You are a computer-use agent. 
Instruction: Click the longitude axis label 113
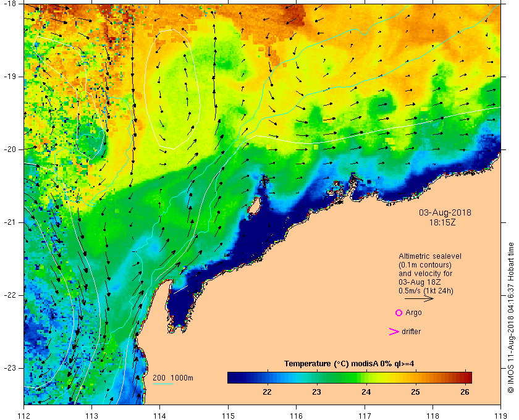click(x=91, y=416)
